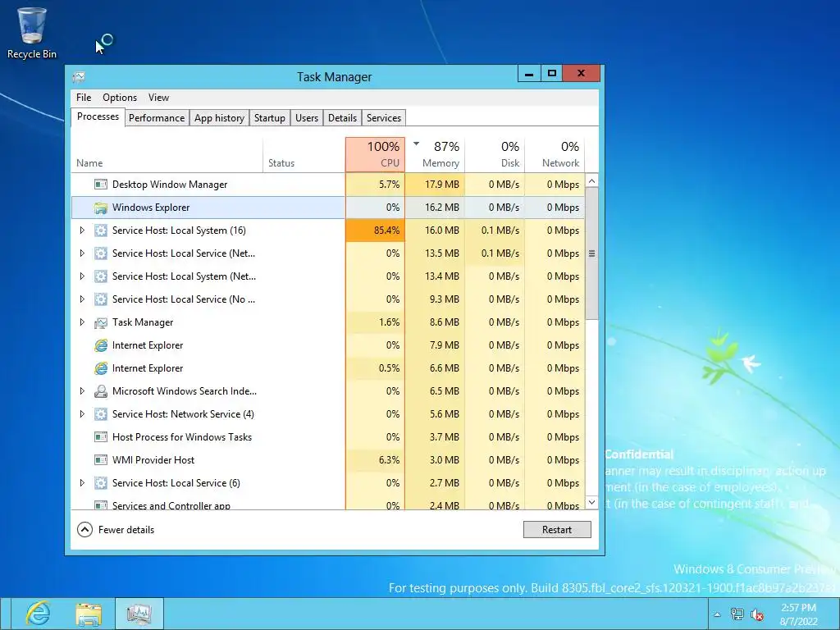Click the process list scroll up arrow
Screen dimensions: 840x630
point(592,181)
